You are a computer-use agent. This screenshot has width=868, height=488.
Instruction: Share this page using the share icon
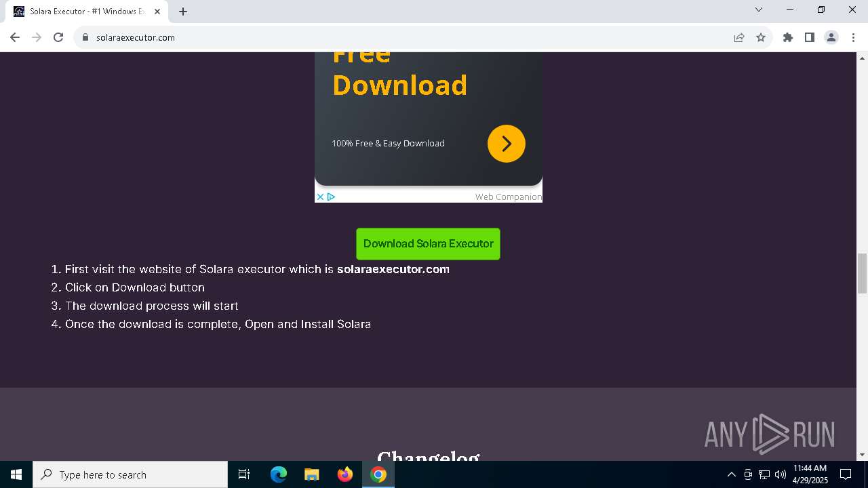click(x=739, y=37)
